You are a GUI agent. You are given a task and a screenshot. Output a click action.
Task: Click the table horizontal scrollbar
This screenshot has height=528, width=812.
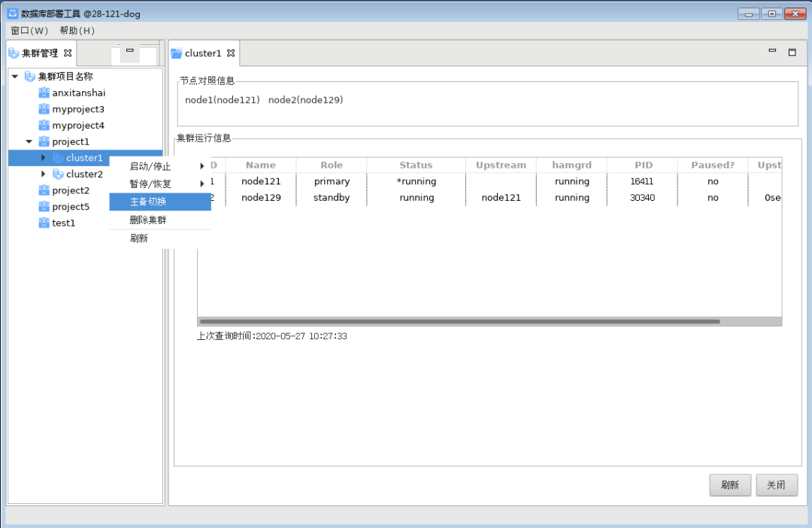coord(459,321)
